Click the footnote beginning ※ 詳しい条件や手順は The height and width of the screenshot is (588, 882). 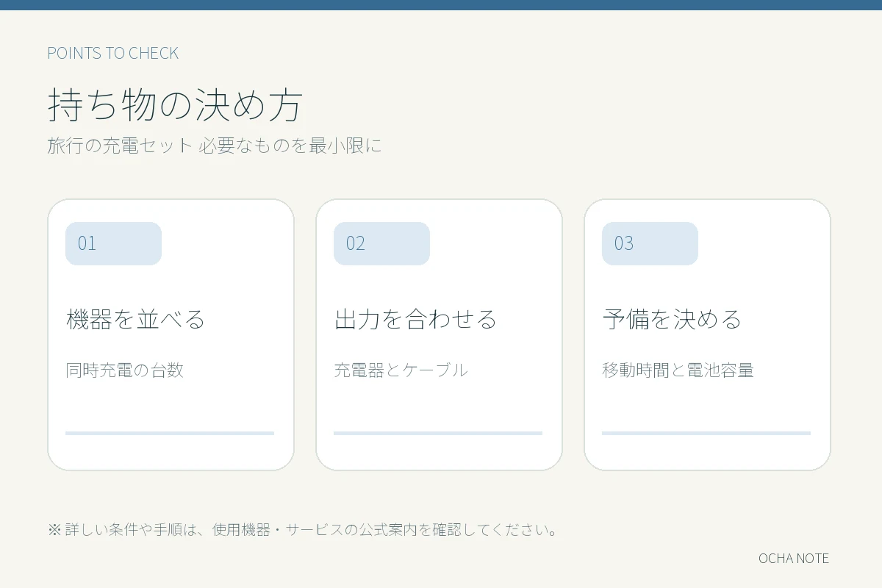tap(304, 529)
